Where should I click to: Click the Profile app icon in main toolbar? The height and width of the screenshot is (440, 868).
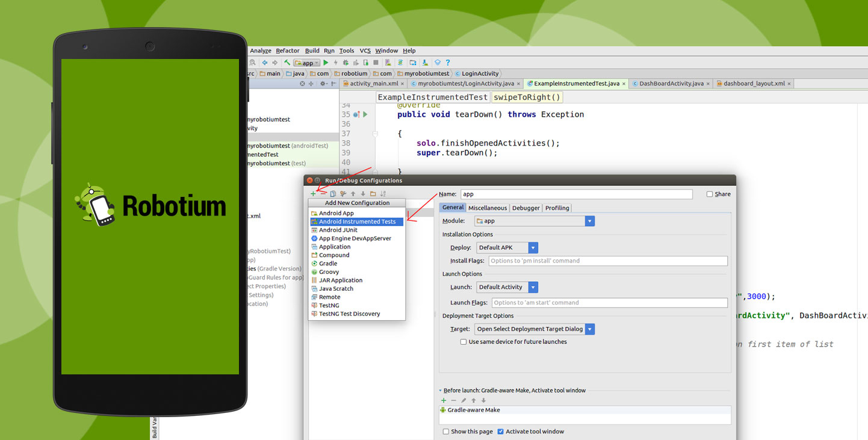coord(355,63)
